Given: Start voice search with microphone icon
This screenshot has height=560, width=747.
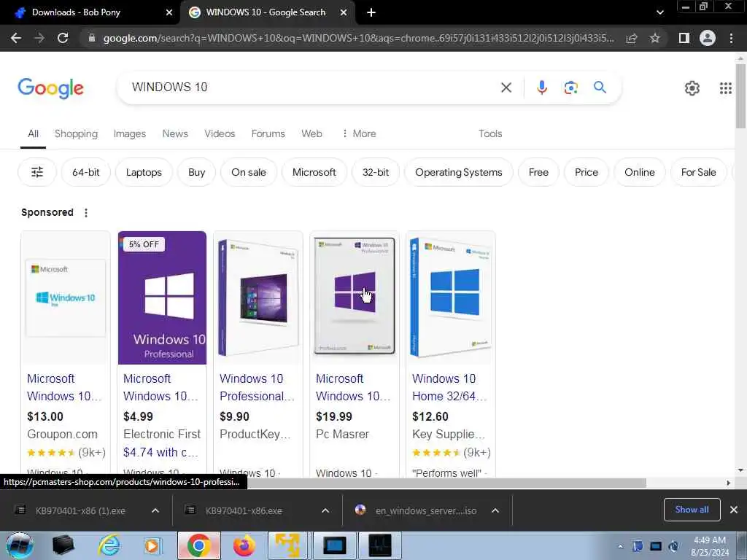Looking at the screenshot, I should point(542,87).
